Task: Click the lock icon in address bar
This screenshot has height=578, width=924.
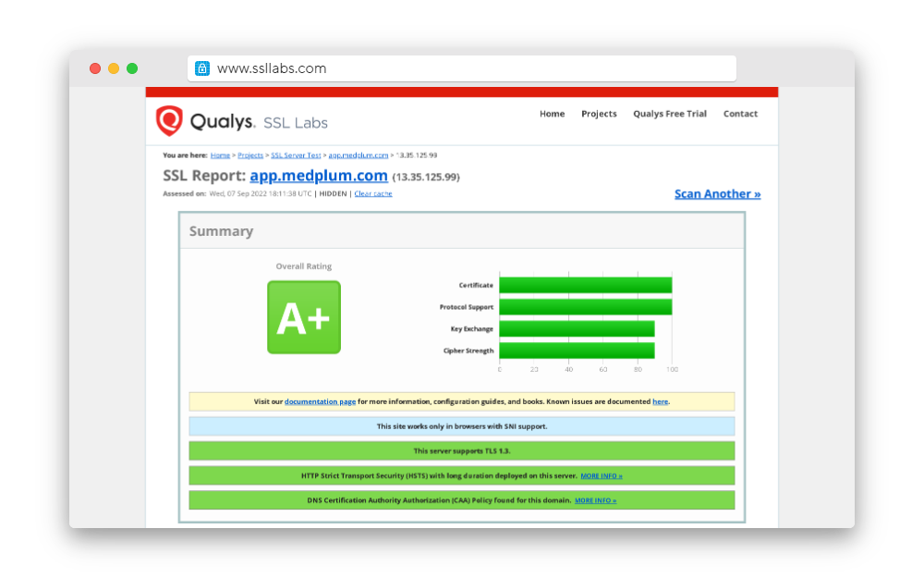Action: [202, 68]
